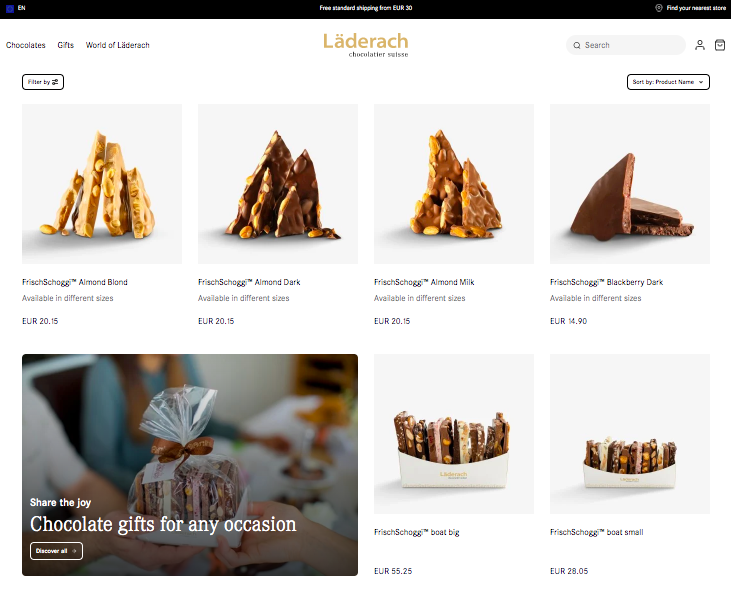Open the Chocolates menu
The height and width of the screenshot is (589, 731).
[x=26, y=45]
